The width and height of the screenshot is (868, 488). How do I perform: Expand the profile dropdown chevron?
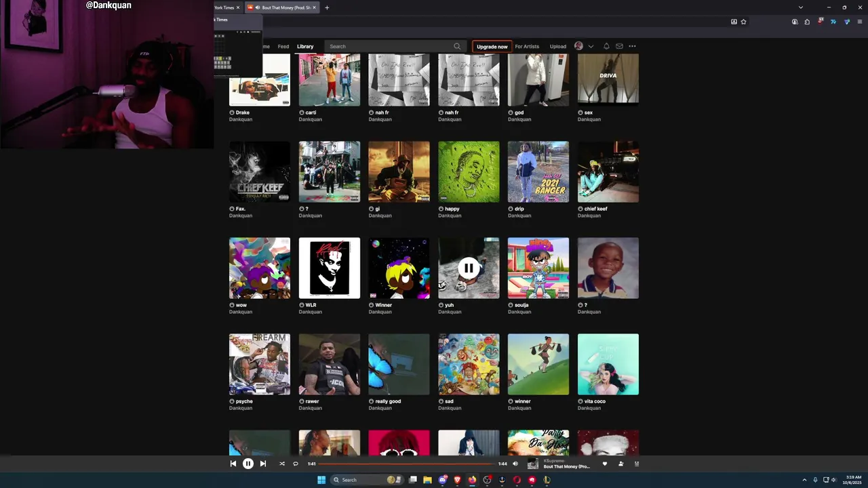pyautogui.click(x=591, y=46)
